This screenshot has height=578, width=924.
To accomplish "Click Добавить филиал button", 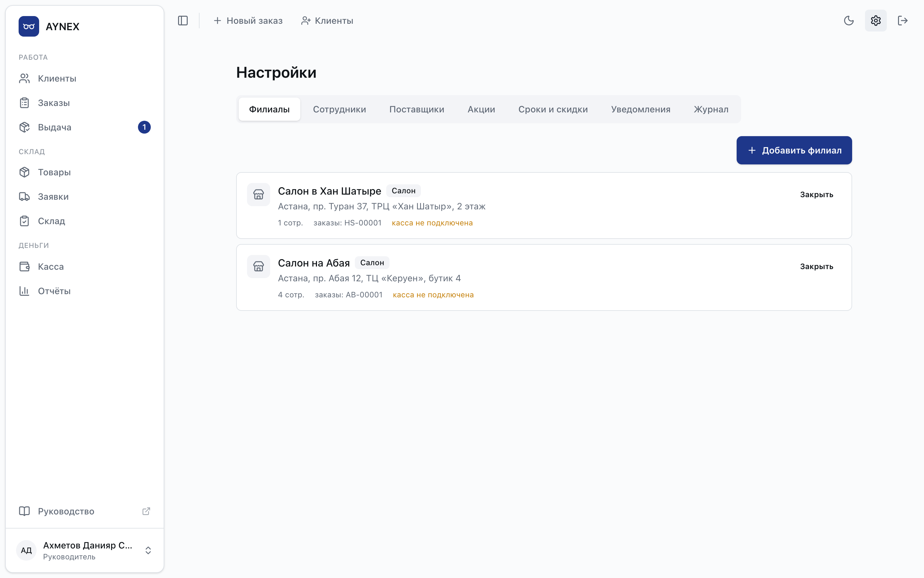I will tap(794, 150).
